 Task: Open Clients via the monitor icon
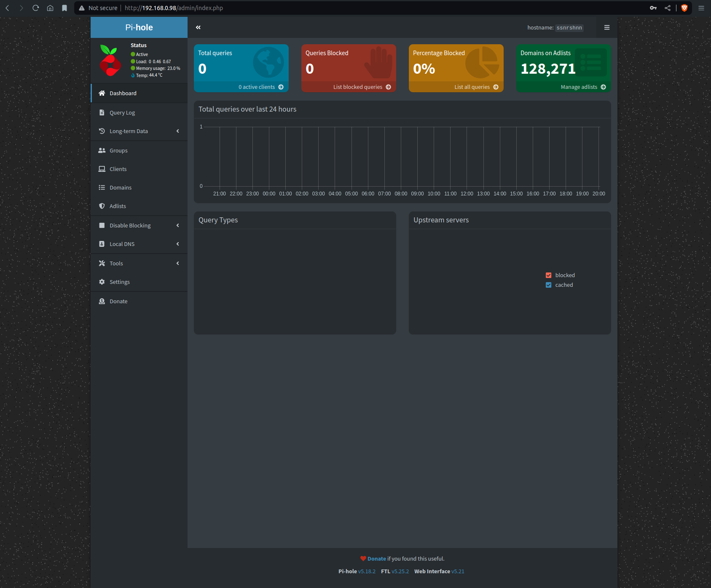(102, 169)
